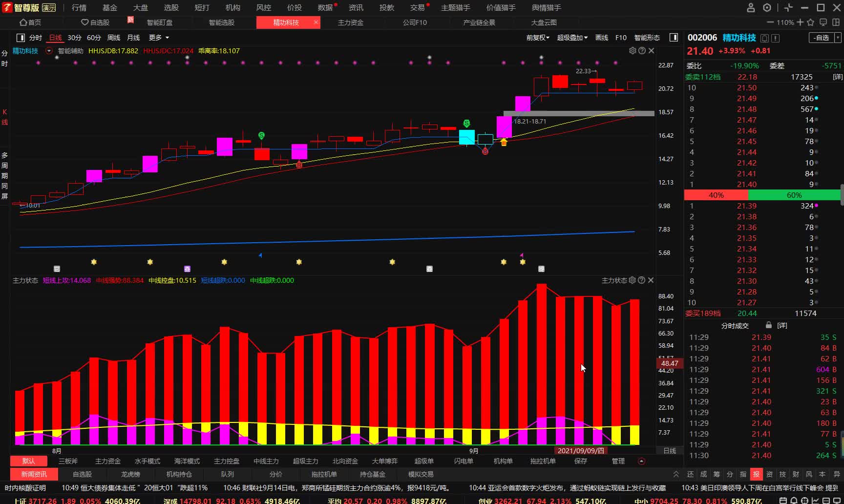Expand panel with double-chevron up icon
This screenshot has height=504, width=844.
(x=676, y=474)
